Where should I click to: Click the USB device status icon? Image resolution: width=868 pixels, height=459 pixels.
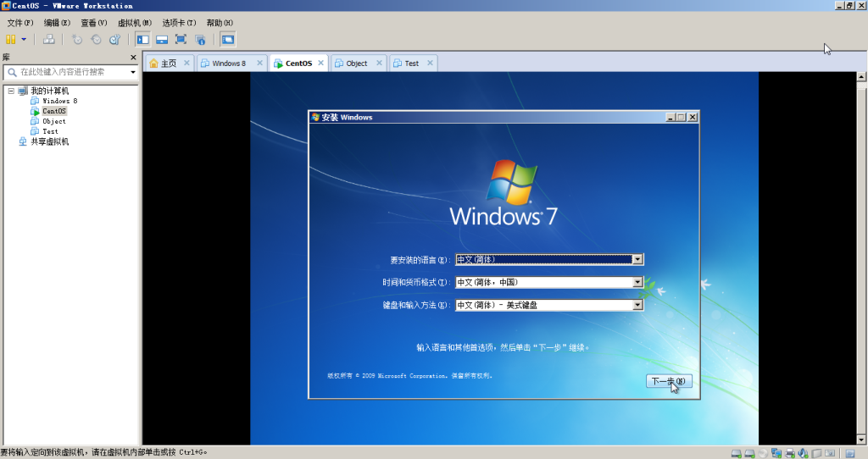point(816,453)
